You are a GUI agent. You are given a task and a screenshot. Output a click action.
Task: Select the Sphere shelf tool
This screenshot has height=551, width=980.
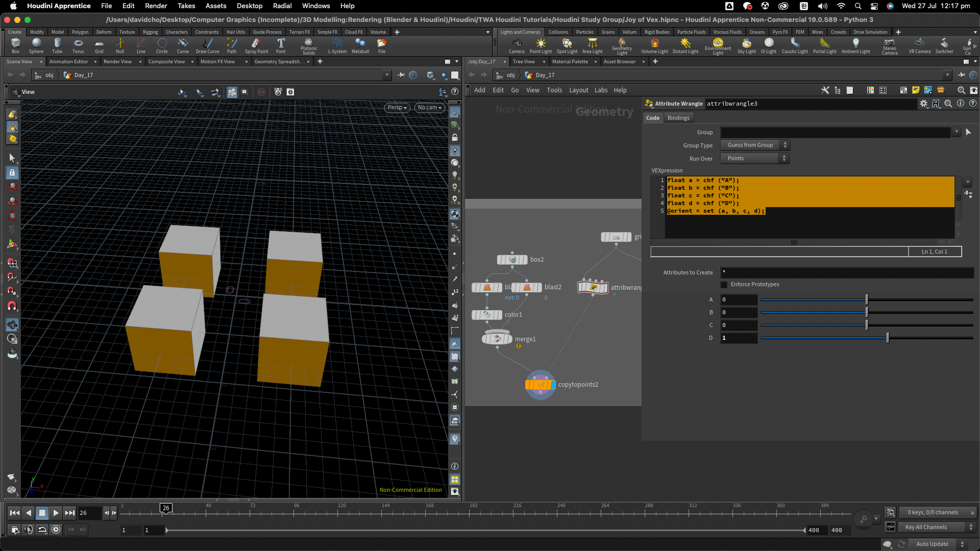pyautogui.click(x=36, y=45)
